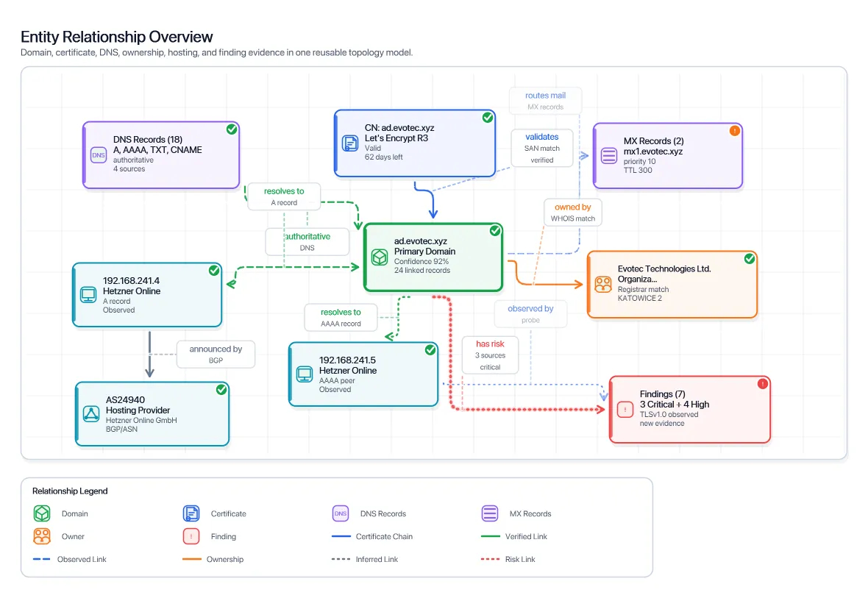This screenshot has width=868, height=598.
Task: Select the 'authoritative DNS' edge label
Action: (x=307, y=242)
